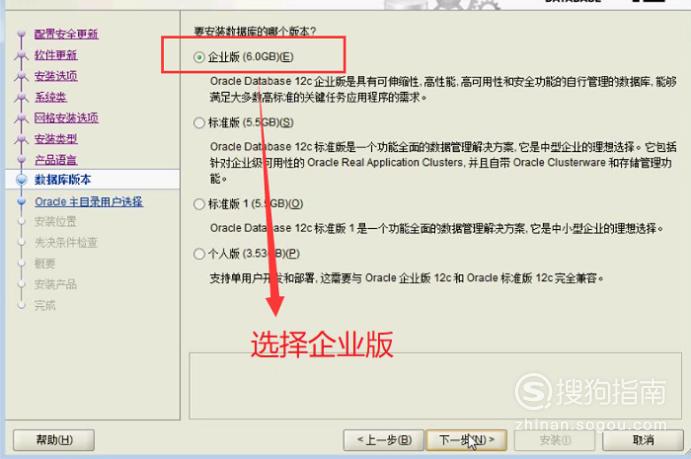Go to 网格安装选项 step
The width and height of the screenshot is (691, 459).
(x=66, y=118)
